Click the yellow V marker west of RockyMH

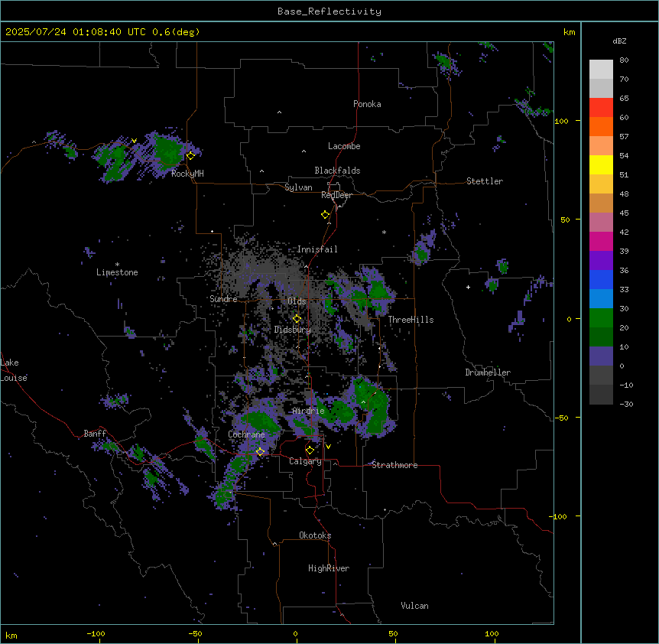[x=134, y=141]
